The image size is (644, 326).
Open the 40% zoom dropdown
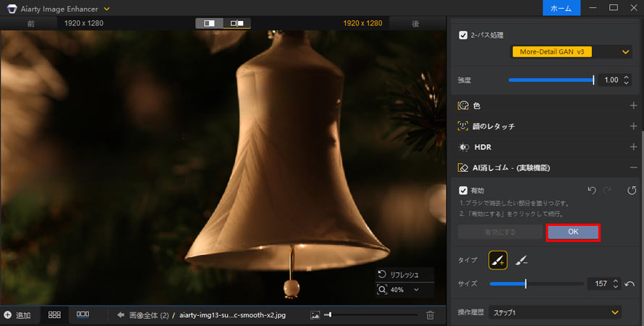[x=416, y=290]
